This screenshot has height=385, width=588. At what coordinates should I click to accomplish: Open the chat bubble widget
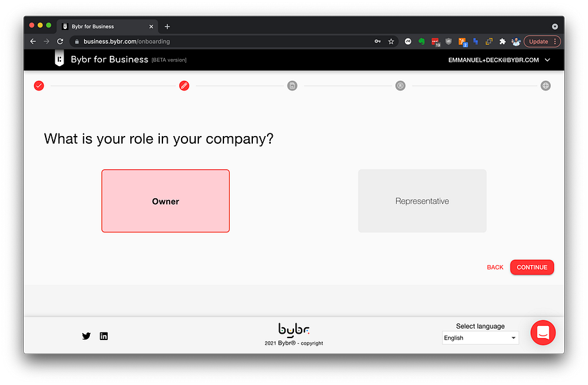tap(543, 332)
